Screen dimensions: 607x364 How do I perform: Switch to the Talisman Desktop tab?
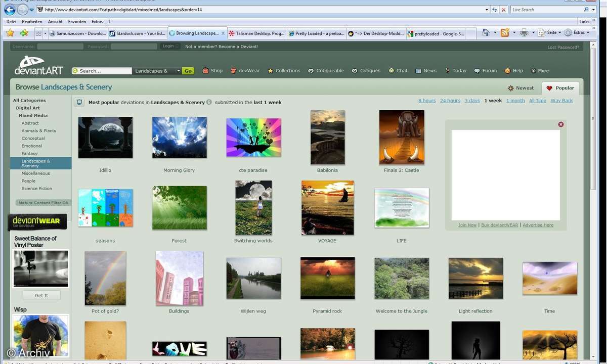[257, 33]
